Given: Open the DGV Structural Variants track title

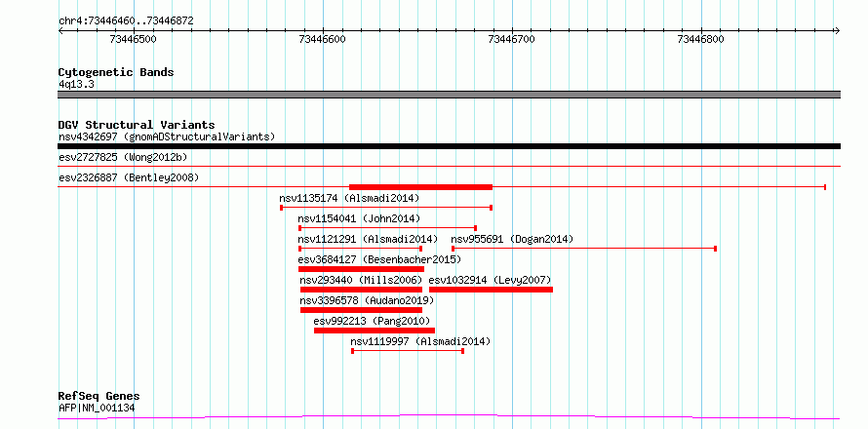Looking at the screenshot, I should coord(137,125).
